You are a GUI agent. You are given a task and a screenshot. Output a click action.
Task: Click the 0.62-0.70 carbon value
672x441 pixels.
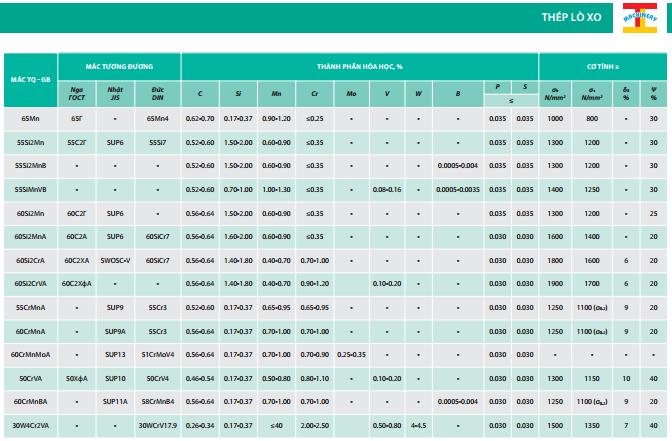200,119
